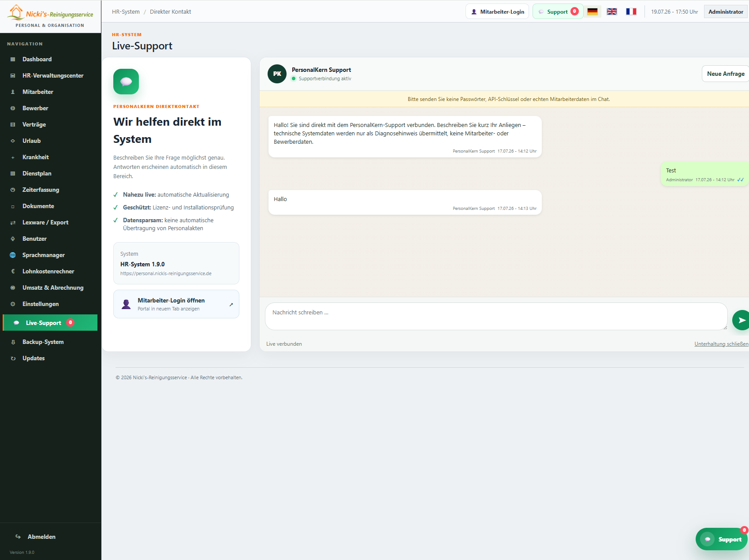
Task: Switch language with the UK flag
Action: click(x=612, y=11)
